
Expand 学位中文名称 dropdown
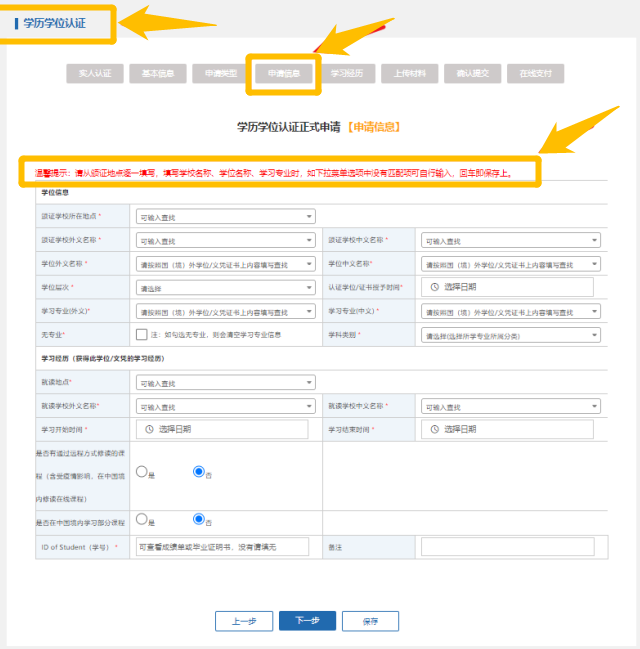pyautogui.click(x=594, y=264)
